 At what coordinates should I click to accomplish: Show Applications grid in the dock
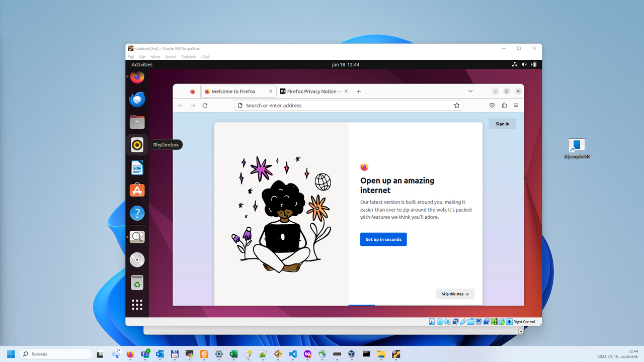pyautogui.click(x=137, y=305)
